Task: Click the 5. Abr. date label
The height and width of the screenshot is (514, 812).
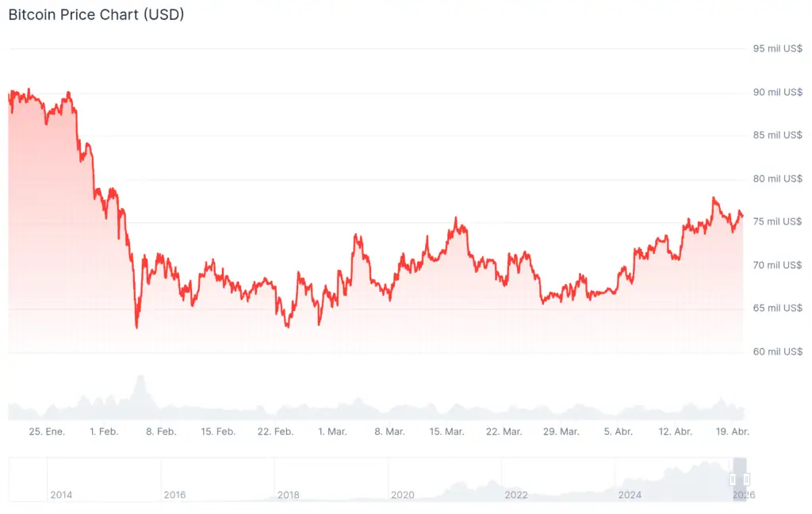Action: (x=618, y=432)
